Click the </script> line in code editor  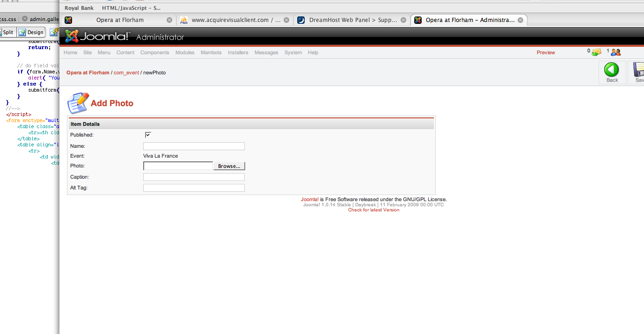19,114
